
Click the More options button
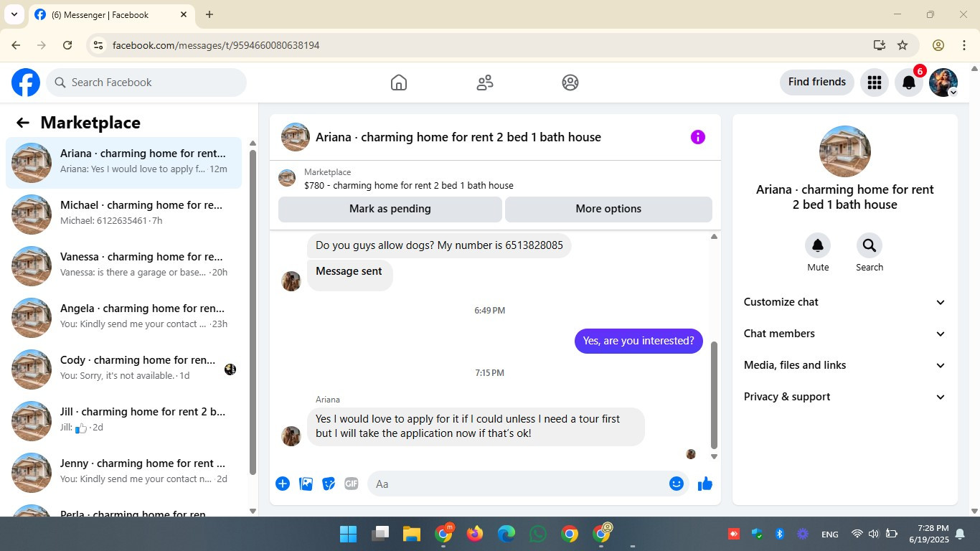pyautogui.click(x=608, y=209)
